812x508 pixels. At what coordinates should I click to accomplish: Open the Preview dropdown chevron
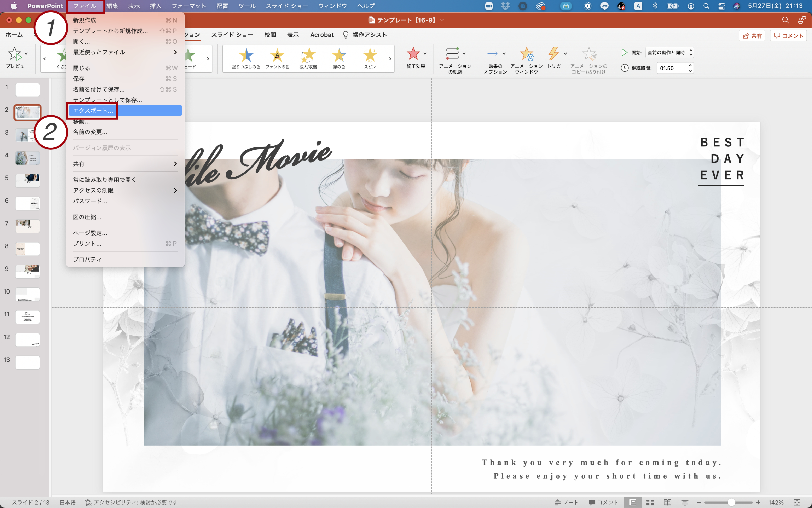(26, 53)
